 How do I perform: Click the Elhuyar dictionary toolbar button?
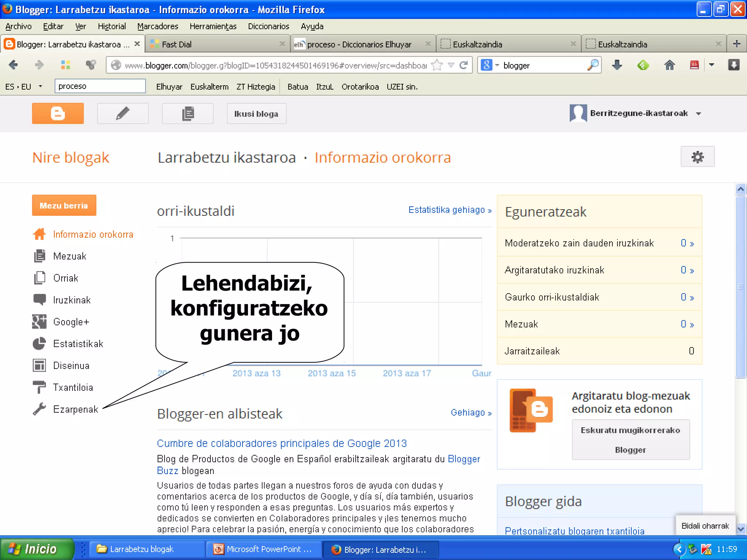point(169,87)
